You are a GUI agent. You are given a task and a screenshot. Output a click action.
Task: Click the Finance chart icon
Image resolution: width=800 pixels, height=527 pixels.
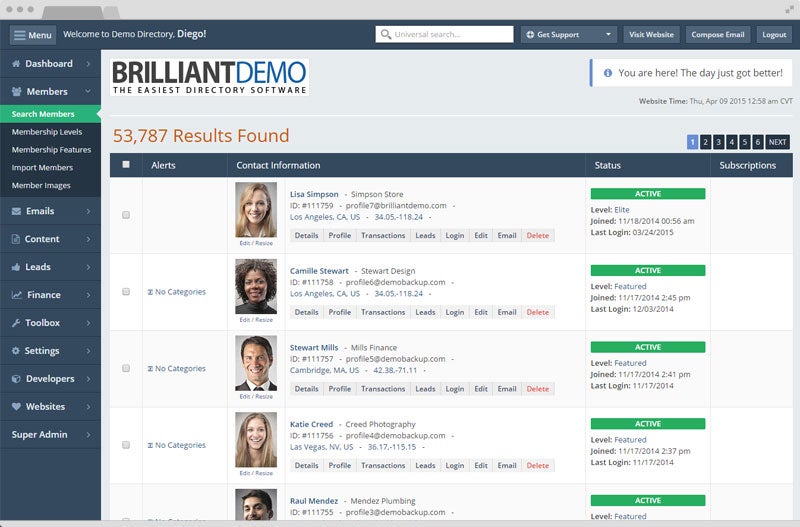coord(17,295)
